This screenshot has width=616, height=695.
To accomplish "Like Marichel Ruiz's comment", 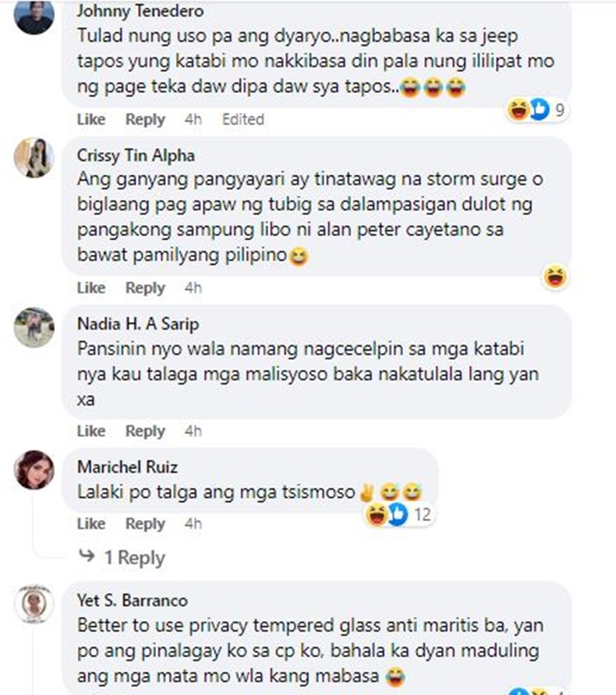I will (91, 523).
